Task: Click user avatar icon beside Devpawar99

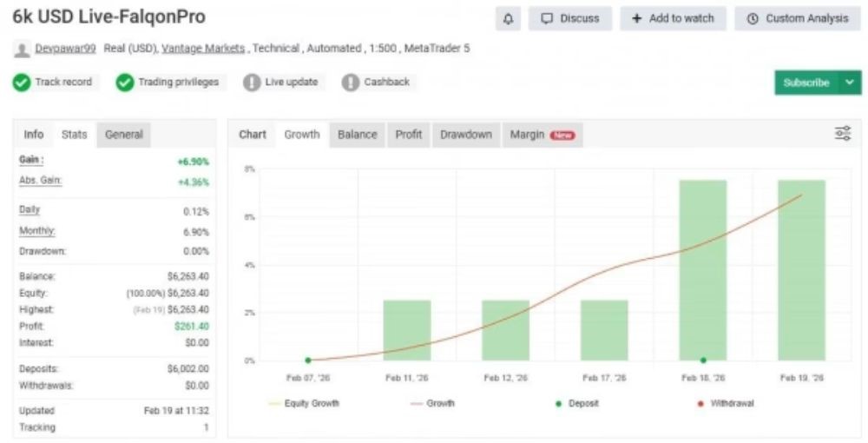Action: pos(22,50)
